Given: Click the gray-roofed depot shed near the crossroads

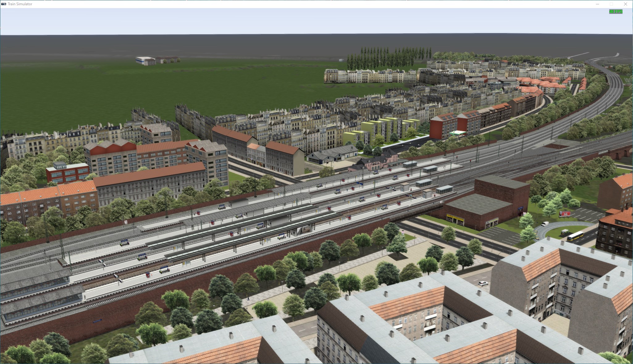Looking at the screenshot, I should (x=332, y=153).
